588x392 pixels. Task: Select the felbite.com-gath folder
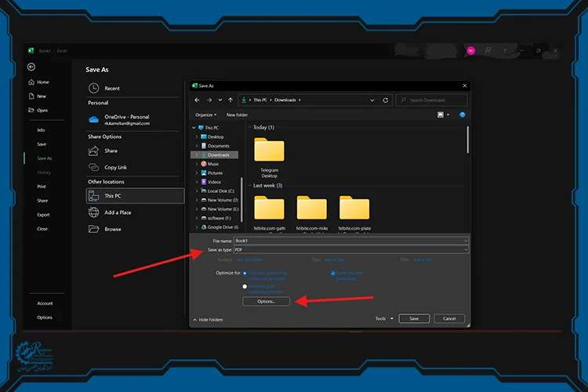(269, 213)
